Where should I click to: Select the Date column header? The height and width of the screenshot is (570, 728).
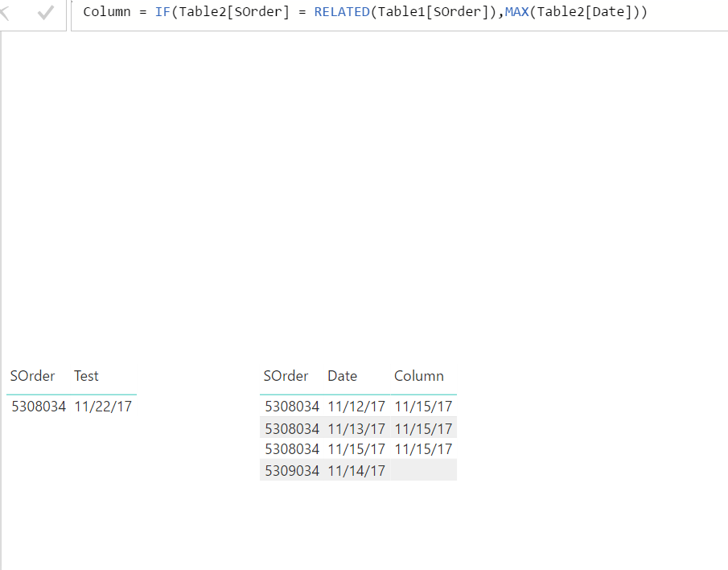(x=342, y=376)
